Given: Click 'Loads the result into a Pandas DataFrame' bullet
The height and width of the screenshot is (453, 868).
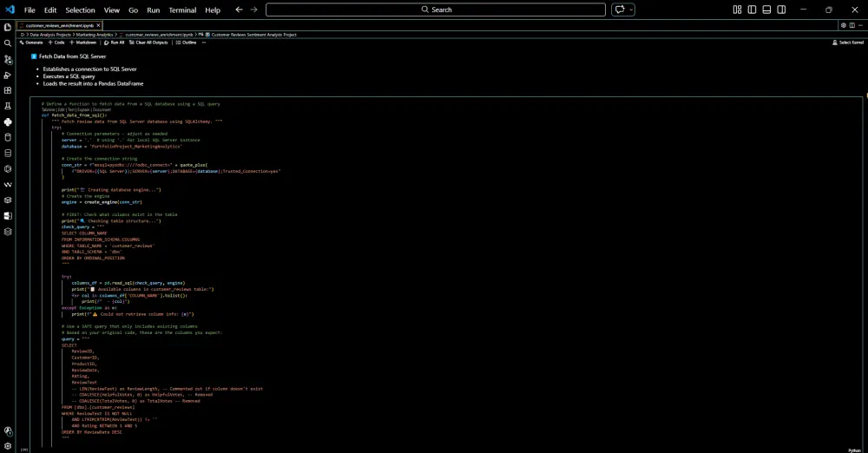Looking at the screenshot, I should [93, 83].
